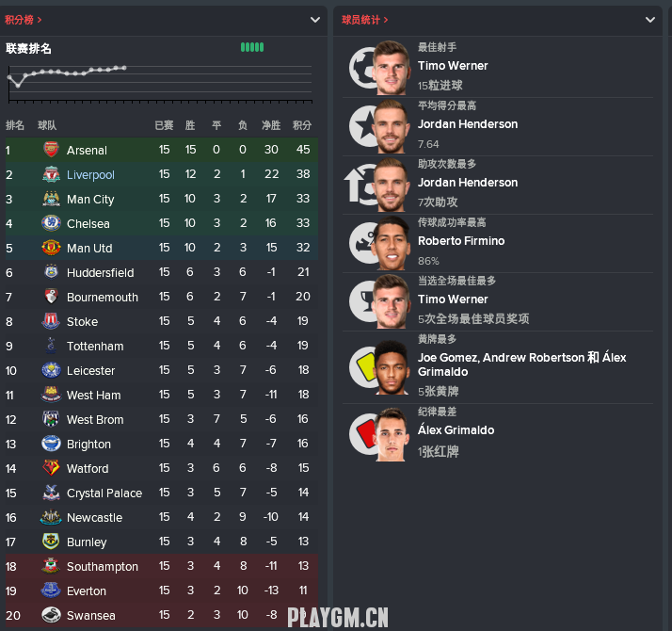Open the 球员统计 player stats link

365,20
